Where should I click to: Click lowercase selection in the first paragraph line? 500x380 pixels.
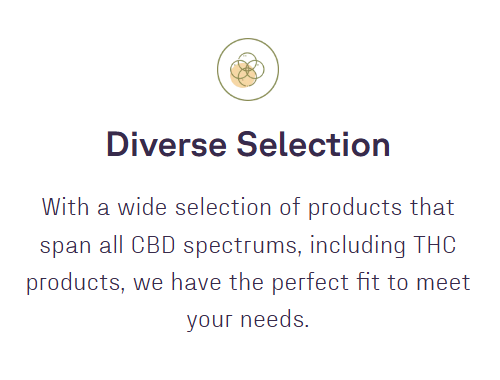point(223,207)
